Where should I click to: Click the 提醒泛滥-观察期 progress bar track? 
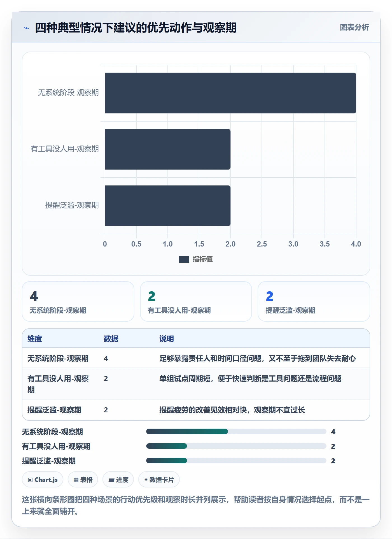pos(236,461)
